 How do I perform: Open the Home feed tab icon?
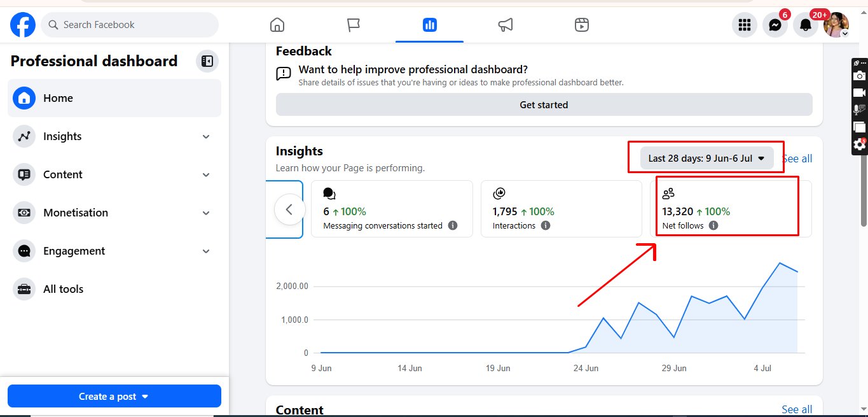(x=277, y=25)
